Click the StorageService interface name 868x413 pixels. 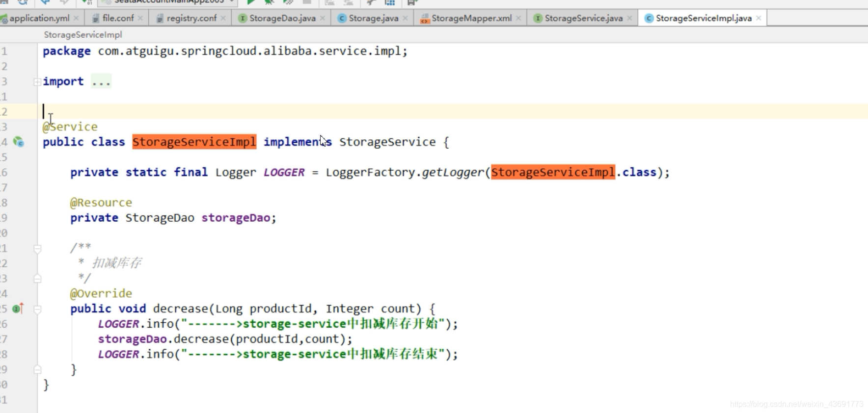(387, 142)
